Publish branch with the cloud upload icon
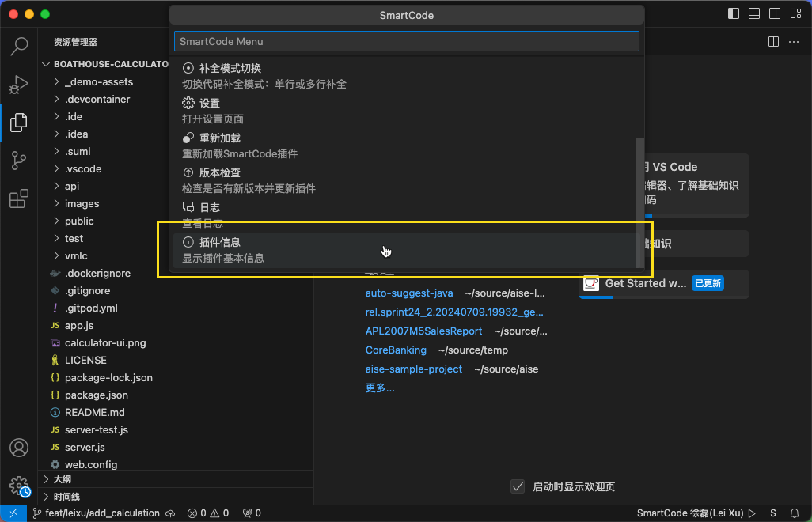 [x=170, y=513]
